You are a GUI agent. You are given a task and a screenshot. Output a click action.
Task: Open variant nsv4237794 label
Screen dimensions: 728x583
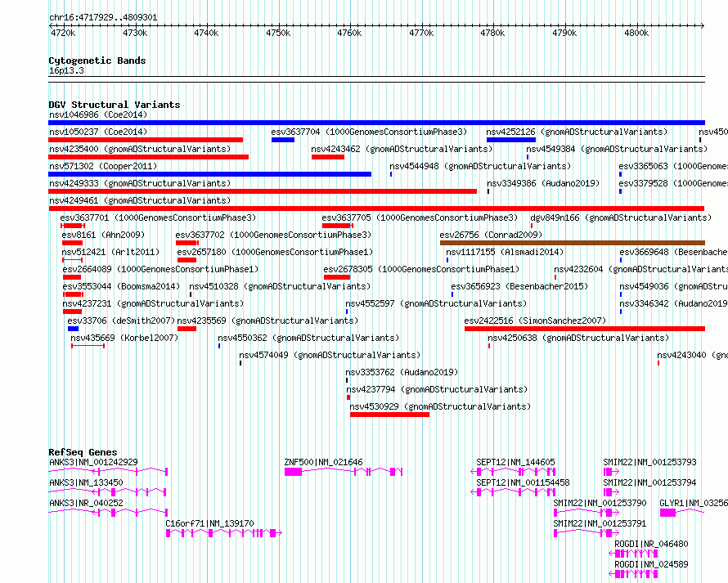(437, 389)
